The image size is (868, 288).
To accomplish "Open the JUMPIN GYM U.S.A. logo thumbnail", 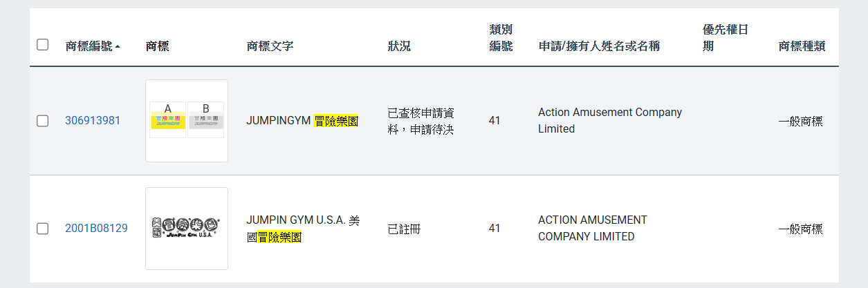I will 187,229.
